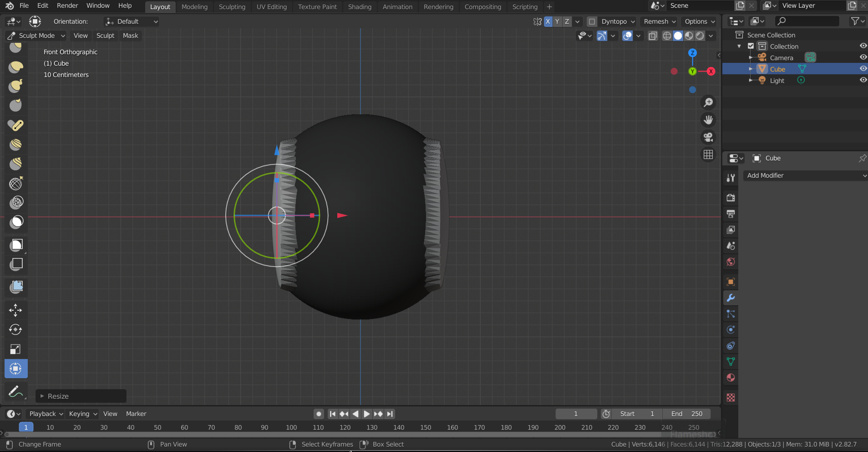Select the Scale tool in left toolbar
868x452 pixels.
click(x=15, y=349)
